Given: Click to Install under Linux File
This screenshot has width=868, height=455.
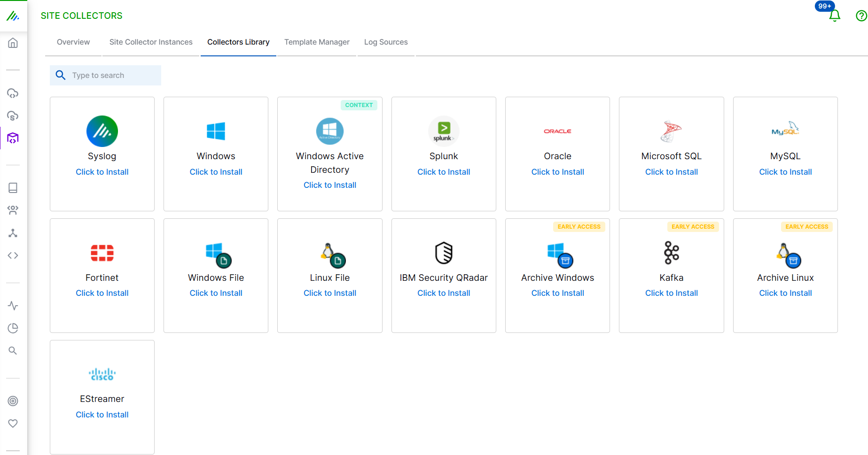Looking at the screenshot, I should coord(330,293).
